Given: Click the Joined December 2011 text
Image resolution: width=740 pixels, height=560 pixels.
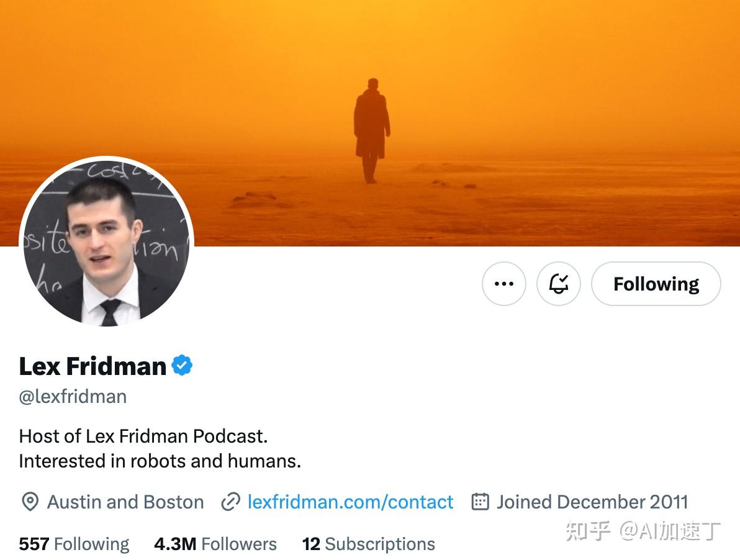Looking at the screenshot, I should [592, 502].
